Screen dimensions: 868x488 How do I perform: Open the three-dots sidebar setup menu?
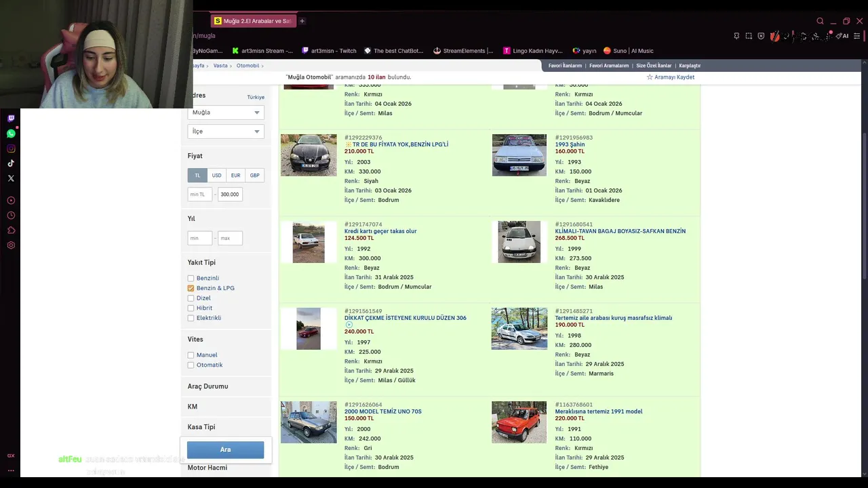(11, 470)
